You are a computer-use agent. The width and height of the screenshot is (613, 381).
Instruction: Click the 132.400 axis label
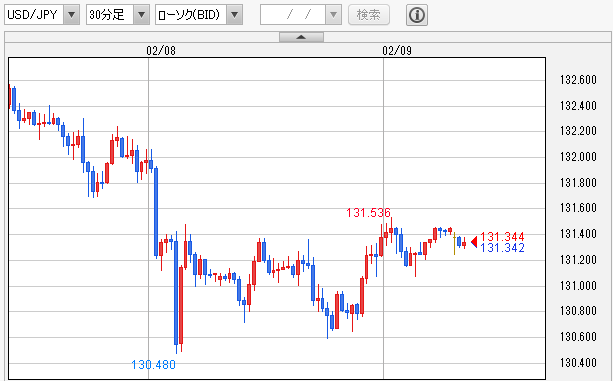(x=578, y=106)
